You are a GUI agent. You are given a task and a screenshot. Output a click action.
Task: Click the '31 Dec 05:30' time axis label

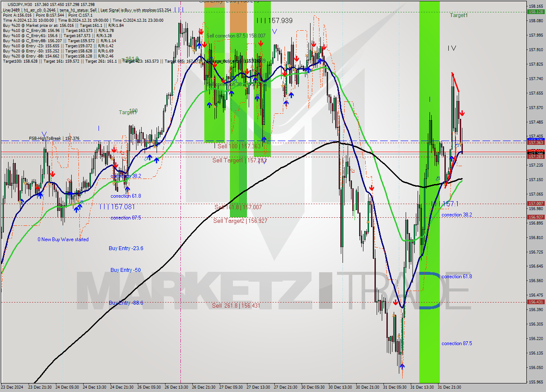(395, 387)
